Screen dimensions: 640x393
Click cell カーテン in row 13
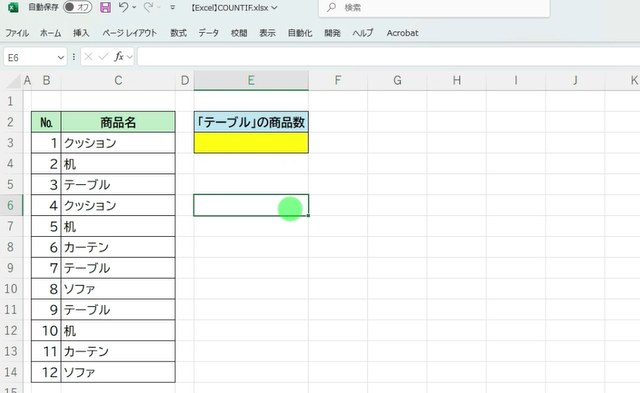click(x=118, y=351)
